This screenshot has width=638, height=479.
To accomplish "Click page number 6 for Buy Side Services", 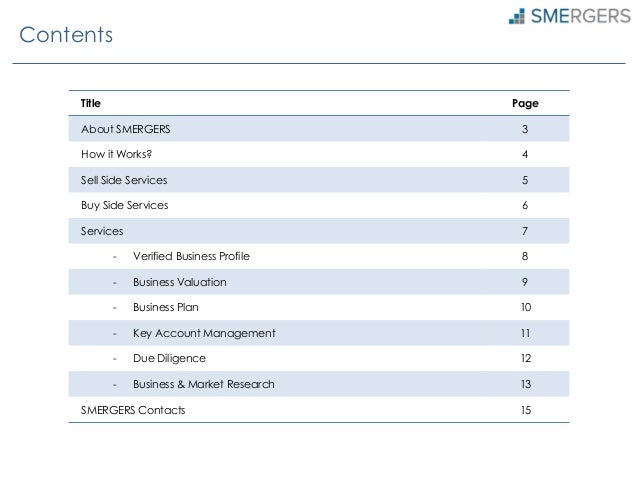I will pos(525,206).
